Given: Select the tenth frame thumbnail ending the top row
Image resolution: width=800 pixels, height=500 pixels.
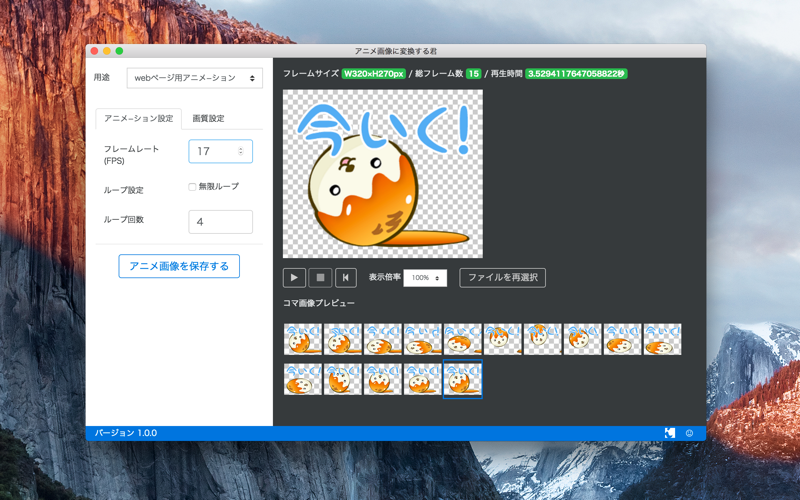Looking at the screenshot, I should 662,339.
